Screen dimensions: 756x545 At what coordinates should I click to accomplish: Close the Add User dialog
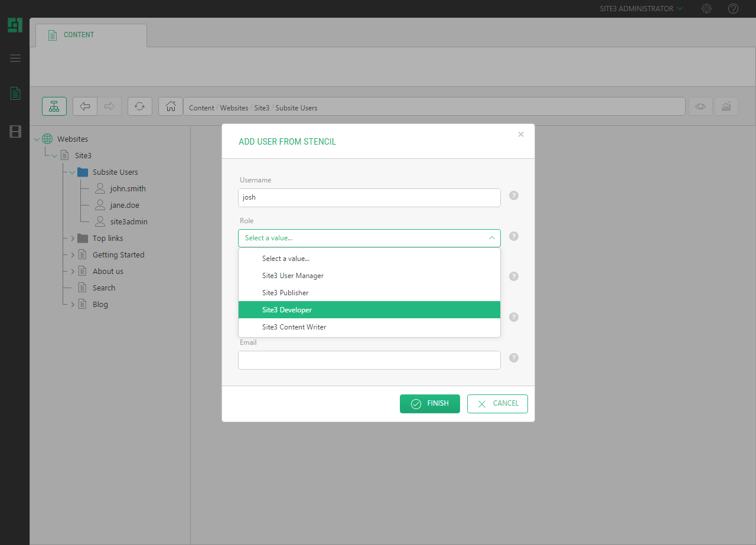point(521,135)
